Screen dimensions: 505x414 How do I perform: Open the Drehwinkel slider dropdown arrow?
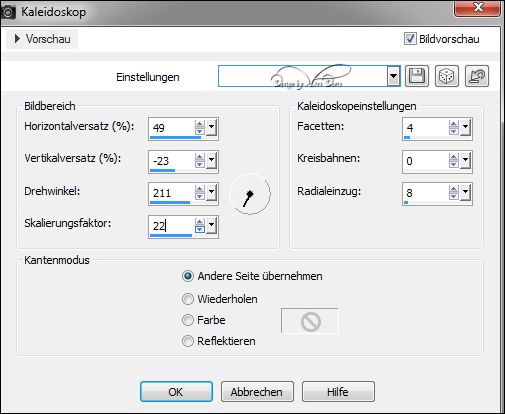pos(211,193)
